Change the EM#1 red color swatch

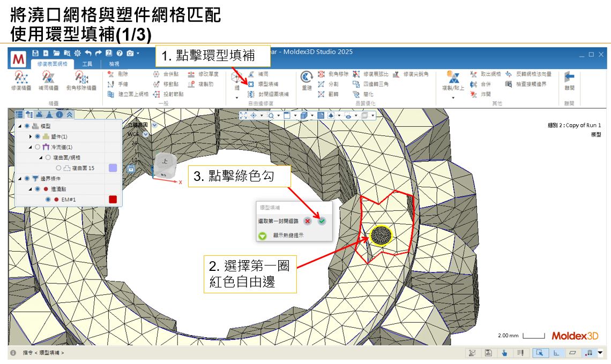coord(113,200)
